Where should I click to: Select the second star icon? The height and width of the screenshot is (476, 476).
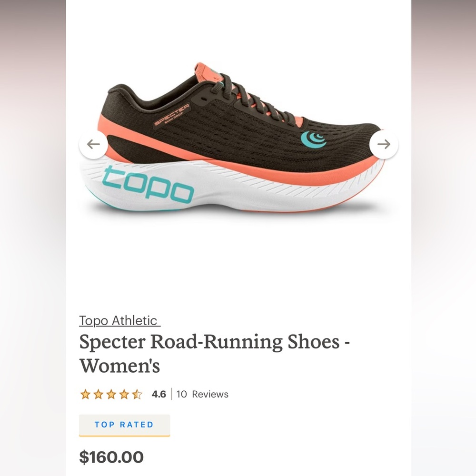point(99,394)
